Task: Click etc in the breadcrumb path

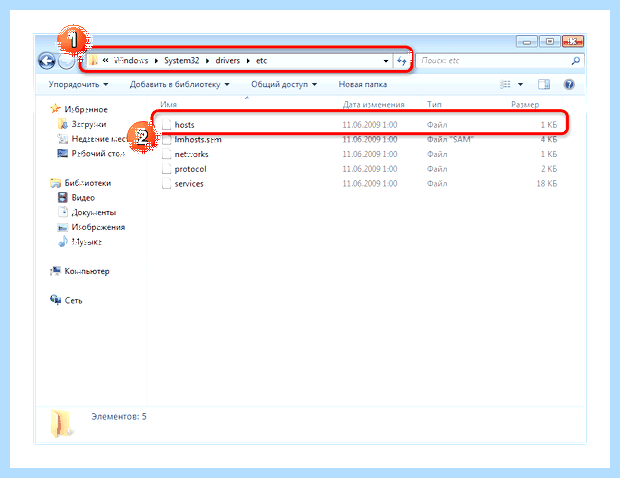Action: (x=261, y=60)
